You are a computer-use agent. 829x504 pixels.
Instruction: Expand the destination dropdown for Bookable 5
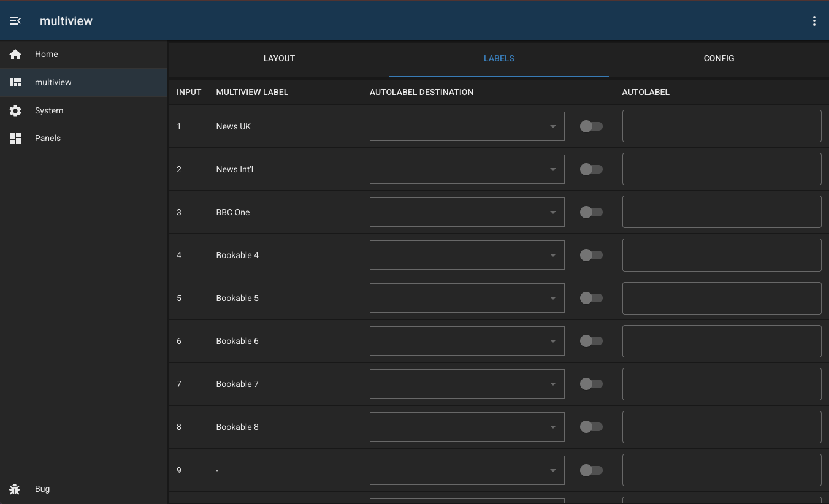click(x=467, y=298)
